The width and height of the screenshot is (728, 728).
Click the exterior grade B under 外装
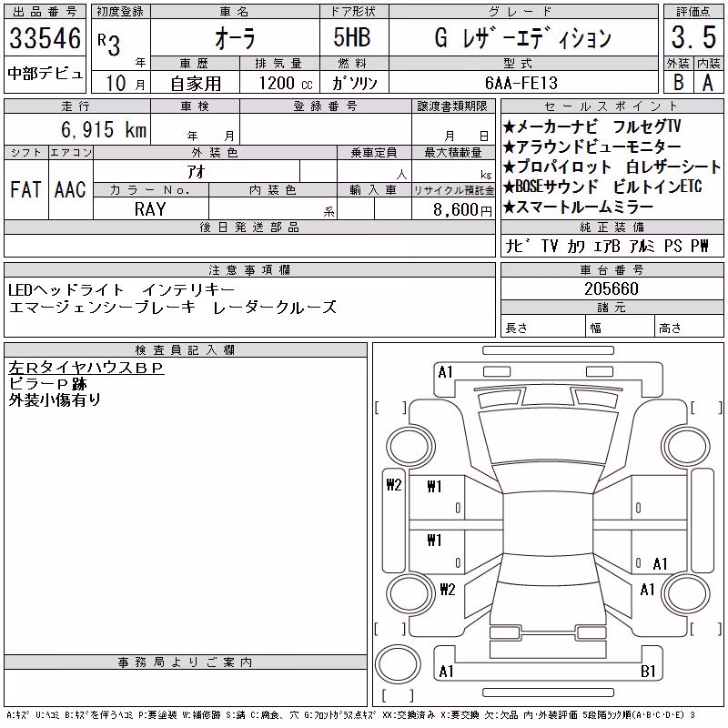pos(678,82)
